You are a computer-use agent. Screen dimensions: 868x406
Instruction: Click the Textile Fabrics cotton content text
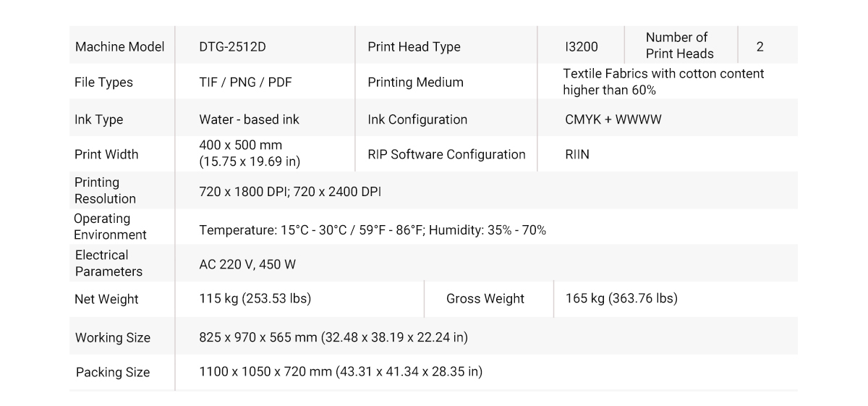663,82
